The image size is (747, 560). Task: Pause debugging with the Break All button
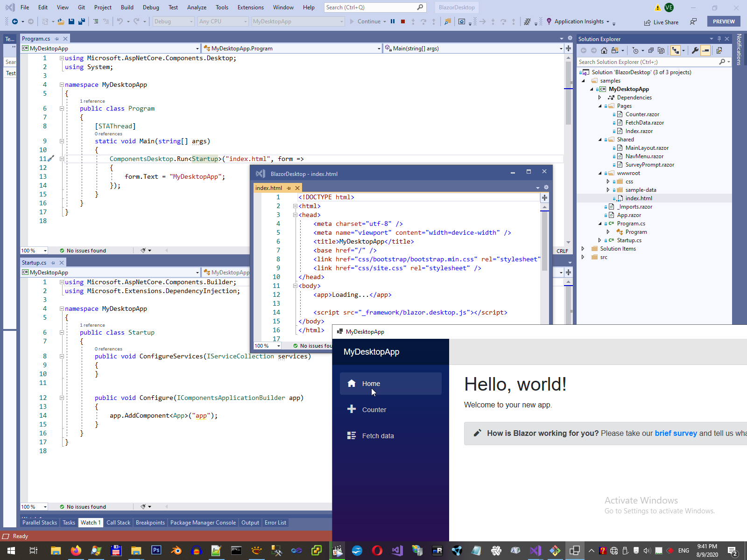393,21
